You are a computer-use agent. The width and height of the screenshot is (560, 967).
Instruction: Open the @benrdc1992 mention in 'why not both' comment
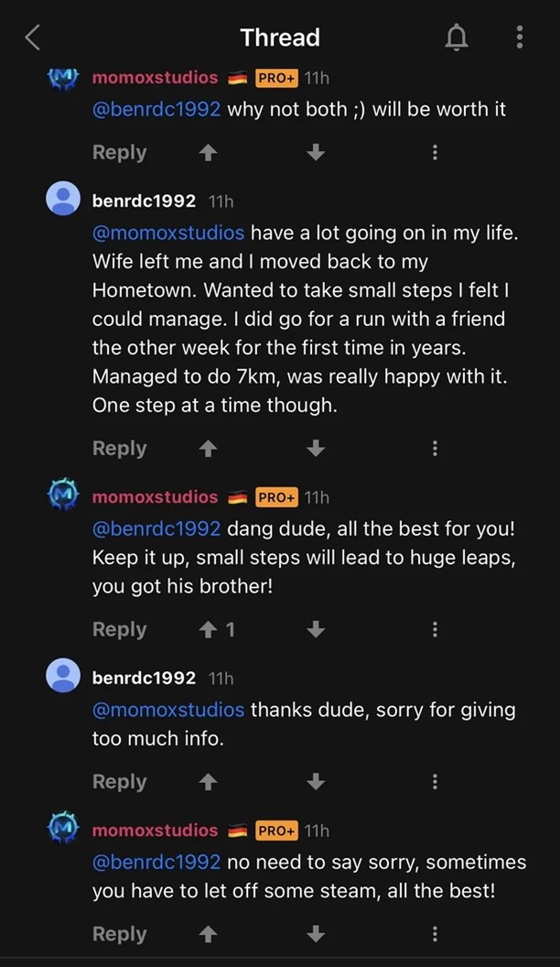pyautogui.click(x=156, y=109)
